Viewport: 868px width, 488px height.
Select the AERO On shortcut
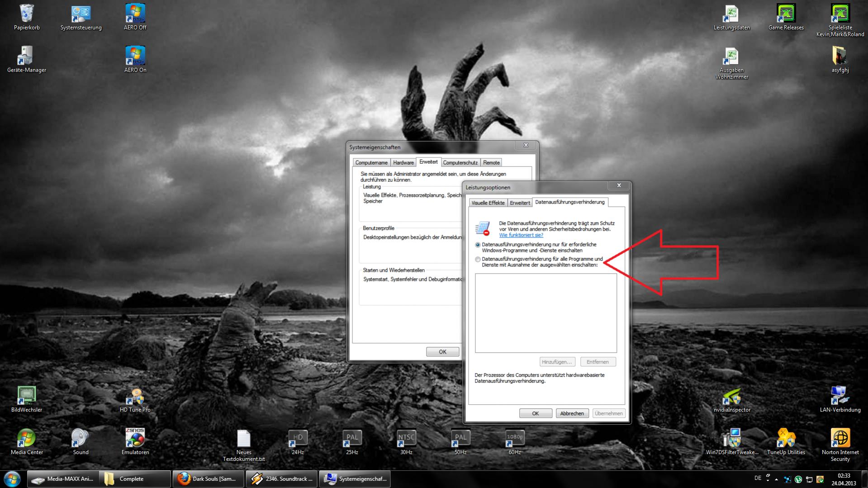click(x=135, y=60)
